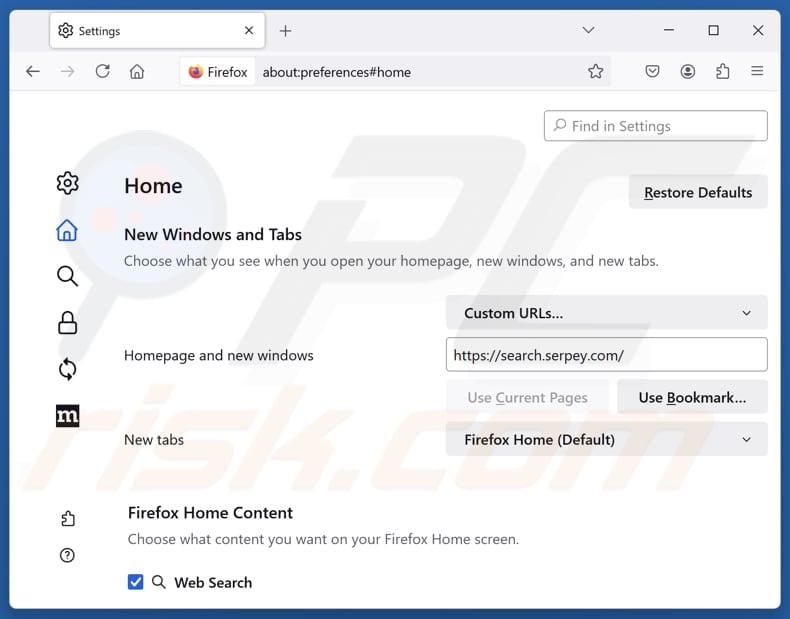
Task: Click the Use Bookmark button
Action: coord(692,397)
